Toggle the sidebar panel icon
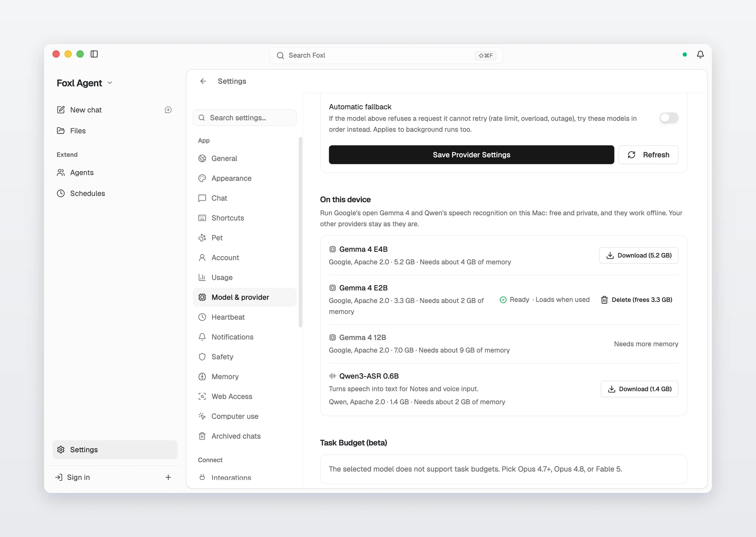The width and height of the screenshot is (756, 537). [94, 54]
